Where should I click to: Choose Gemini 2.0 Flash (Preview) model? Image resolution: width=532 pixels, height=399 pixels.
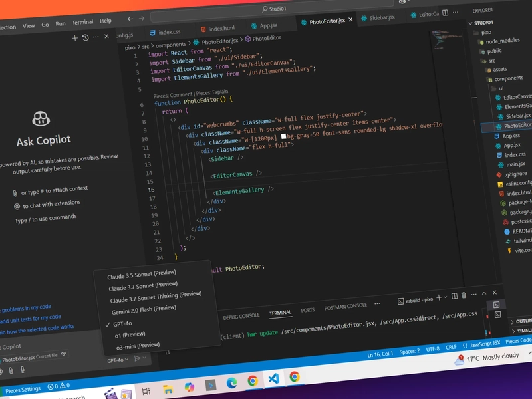(x=144, y=309)
